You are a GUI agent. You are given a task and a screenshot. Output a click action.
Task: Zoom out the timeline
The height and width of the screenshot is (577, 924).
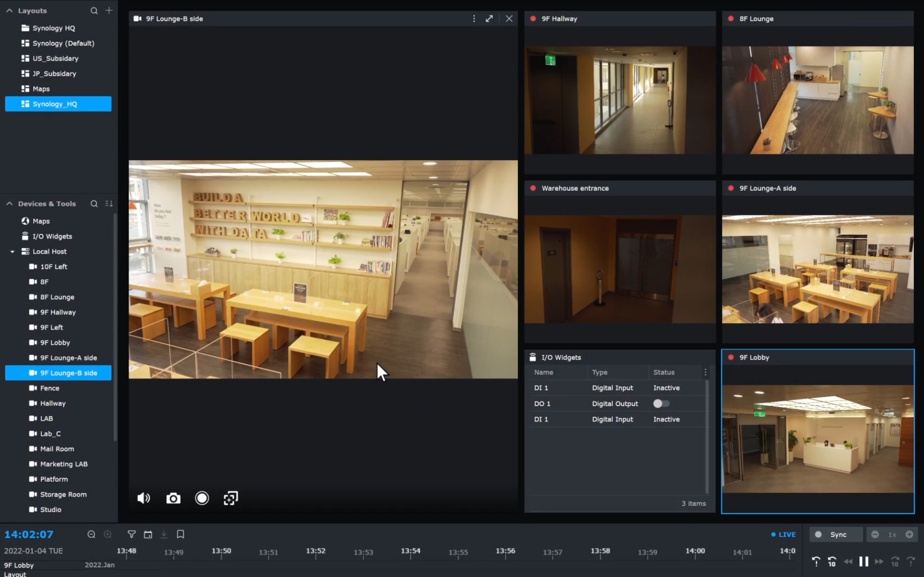point(92,534)
